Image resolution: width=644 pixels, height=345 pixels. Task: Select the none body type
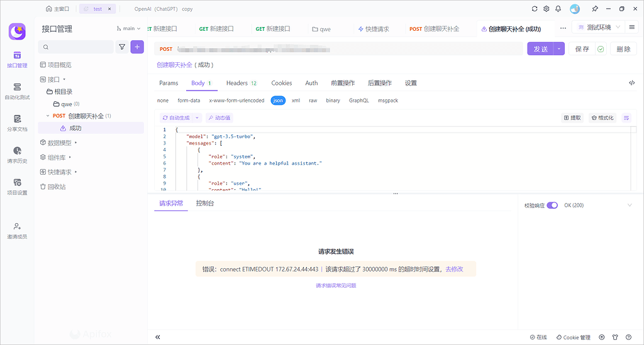click(163, 101)
